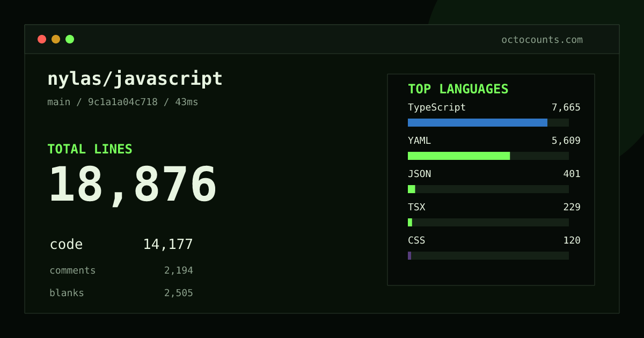
Task: Select the 2,194 comments count
Action: [179, 270]
